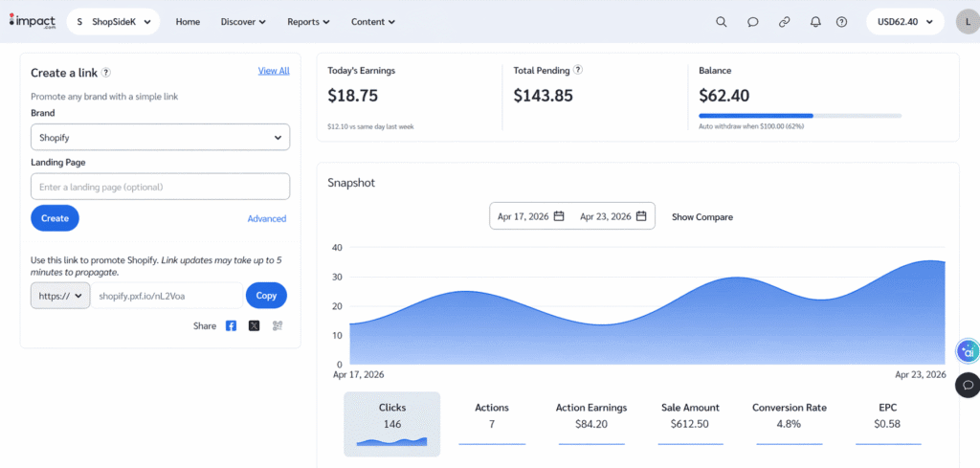Image resolution: width=980 pixels, height=468 pixels.
Task: Expand the Content menu
Action: click(x=373, y=22)
